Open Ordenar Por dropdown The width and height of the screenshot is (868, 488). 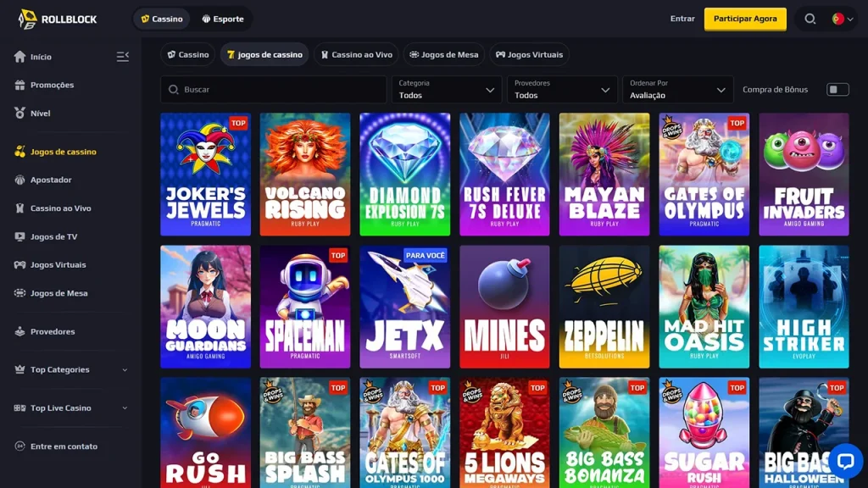pos(677,90)
